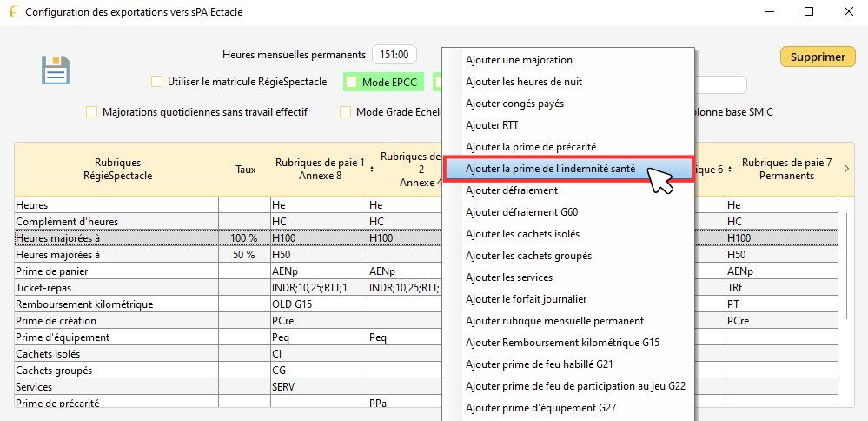Screen dimensions: 868x421
Task: Open sort arrows left of Rubriques de paie 7
Action: [732, 169]
